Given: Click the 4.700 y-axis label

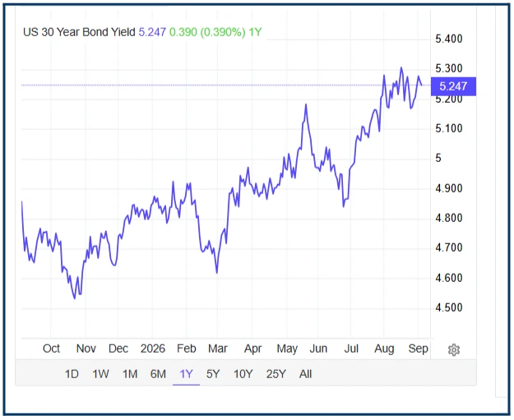Looking at the screenshot, I should 449,247.
